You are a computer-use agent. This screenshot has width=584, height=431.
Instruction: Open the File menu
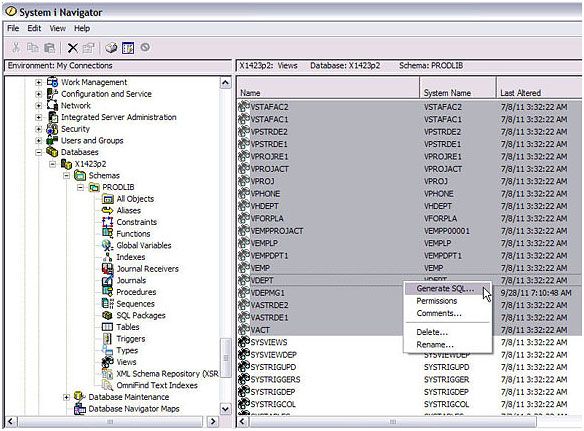click(13, 28)
